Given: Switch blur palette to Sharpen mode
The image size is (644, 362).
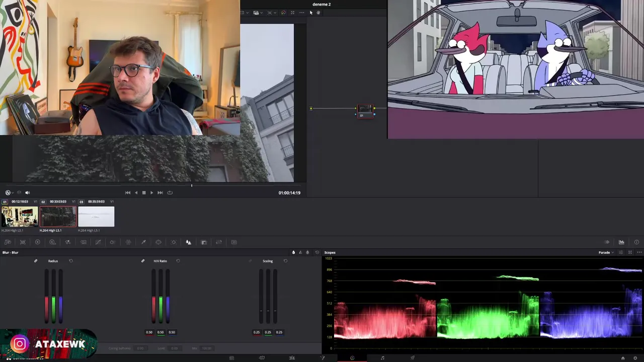Looking at the screenshot, I should coord(300,252).
